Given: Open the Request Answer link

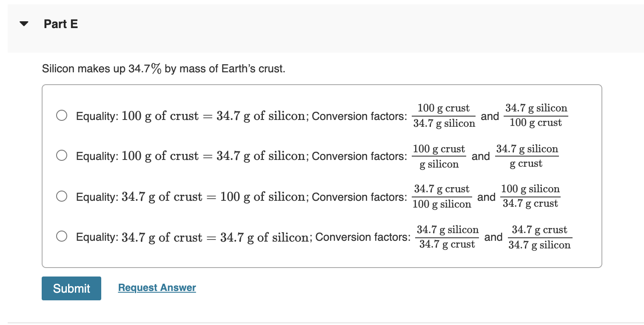Looking at the screenshot, I should coord(157,288).
